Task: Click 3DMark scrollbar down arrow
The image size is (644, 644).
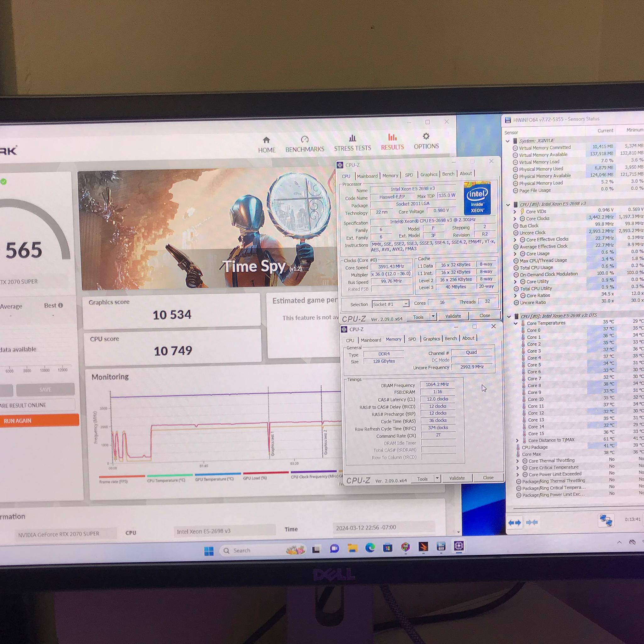Action: (x=458, y=532)
